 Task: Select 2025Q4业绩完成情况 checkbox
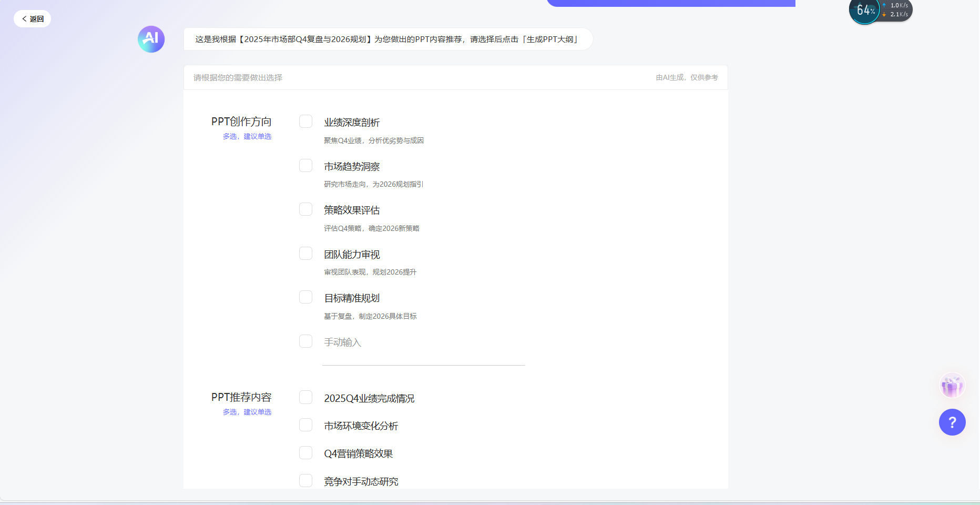pos(305,397)
